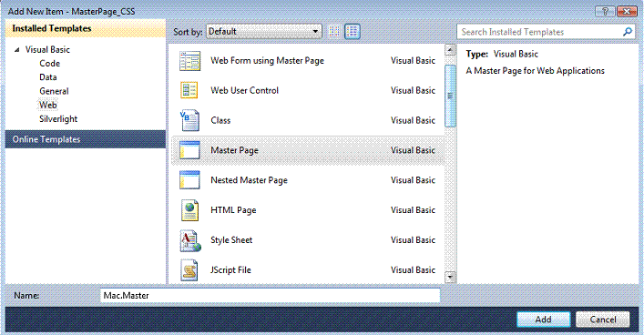The image size is (644, 335).
Task: Select the JScript File label
Action: pos(230,270)
